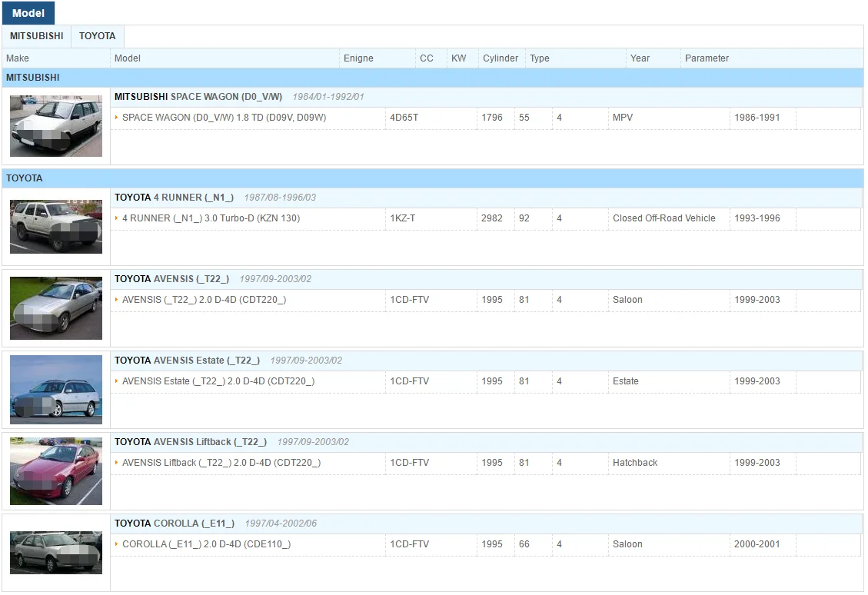Click the 2982 CC value
This screenshot has height=595, width=868.
click(x=492, y=218)
